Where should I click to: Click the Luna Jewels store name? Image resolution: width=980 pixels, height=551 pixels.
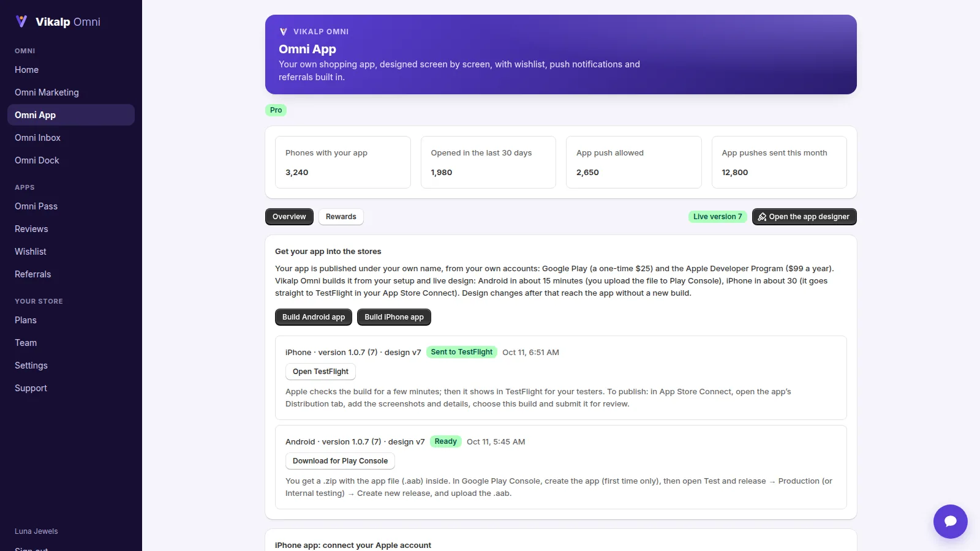36,531
